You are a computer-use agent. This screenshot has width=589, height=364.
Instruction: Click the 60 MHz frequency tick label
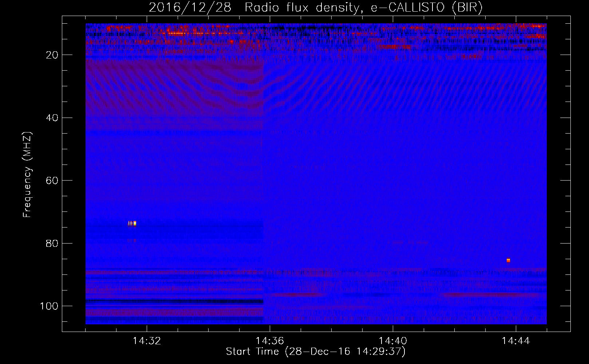(x=52, y=181)
